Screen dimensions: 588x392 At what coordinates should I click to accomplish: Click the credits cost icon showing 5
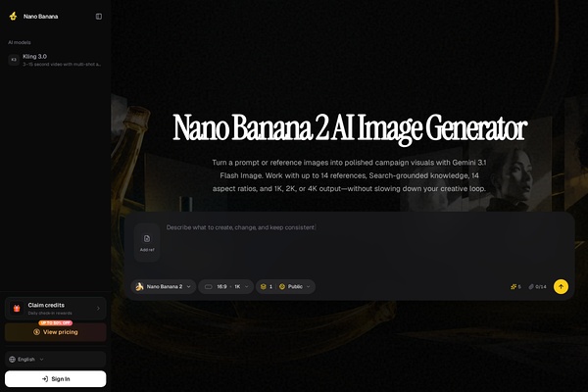coord(515,286)
